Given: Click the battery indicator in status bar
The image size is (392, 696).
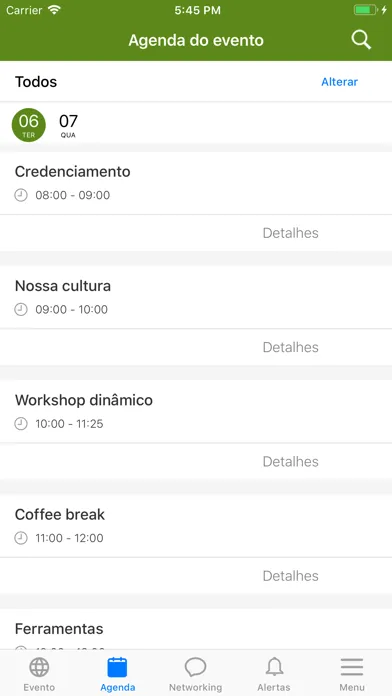Looking at the screenshot, I should 365,10.
